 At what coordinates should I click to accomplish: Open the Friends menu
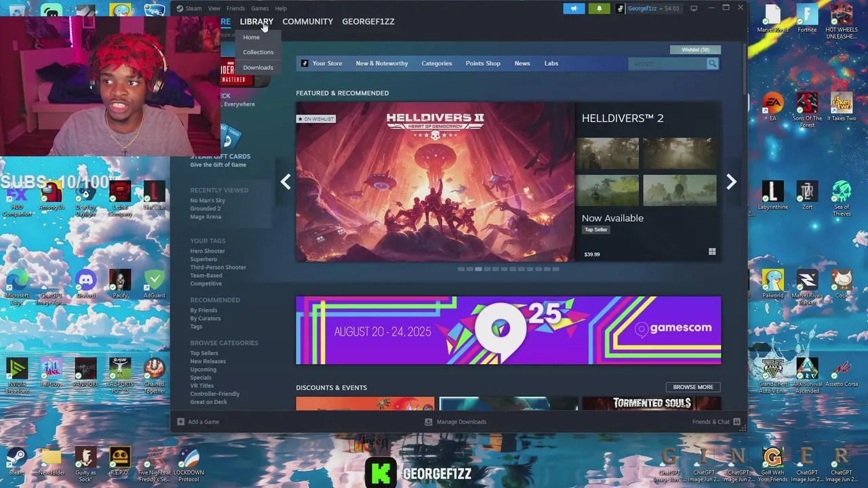(x=236, y=8)
